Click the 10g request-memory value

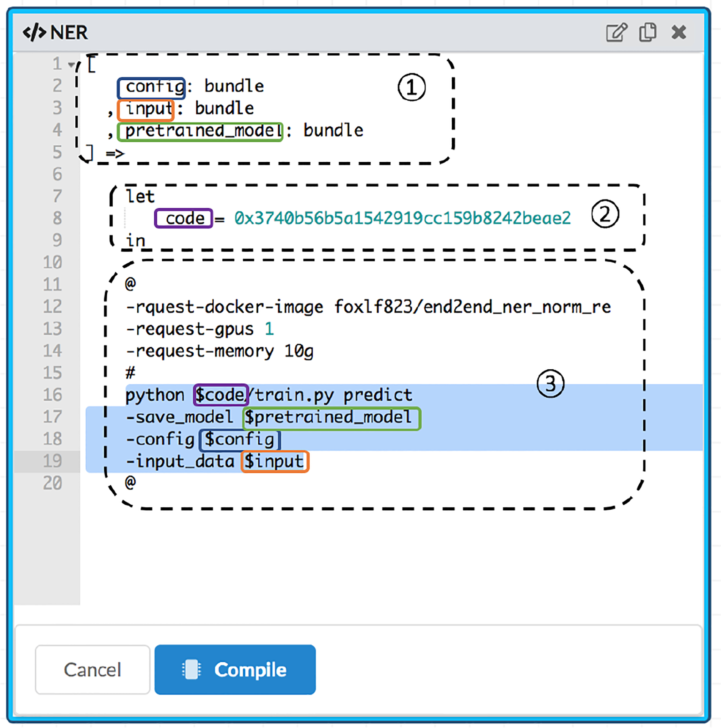pyautogui.click(x=298, y=351)
